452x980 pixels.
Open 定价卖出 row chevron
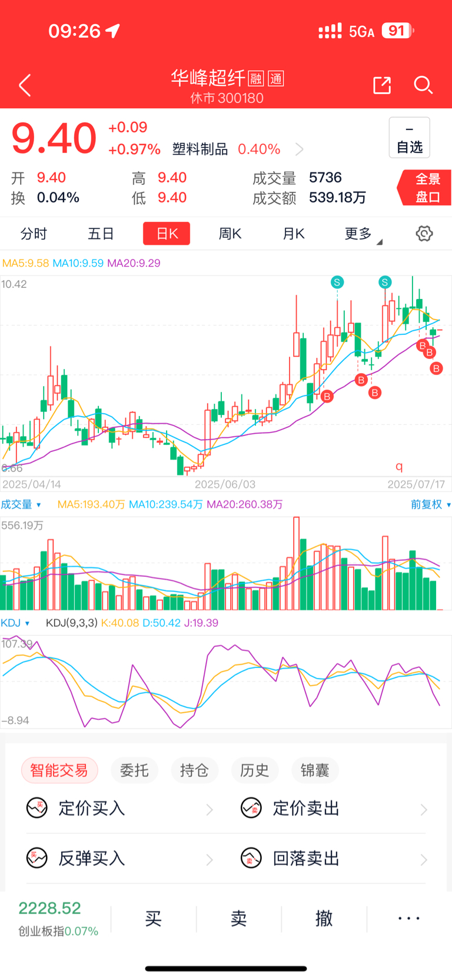[x=424, y=810]
